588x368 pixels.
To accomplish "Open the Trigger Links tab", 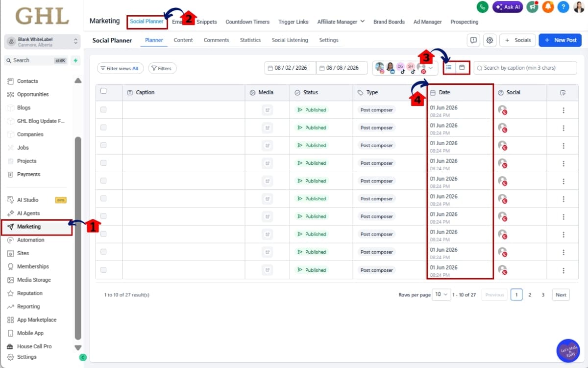I will coord(294,22).
